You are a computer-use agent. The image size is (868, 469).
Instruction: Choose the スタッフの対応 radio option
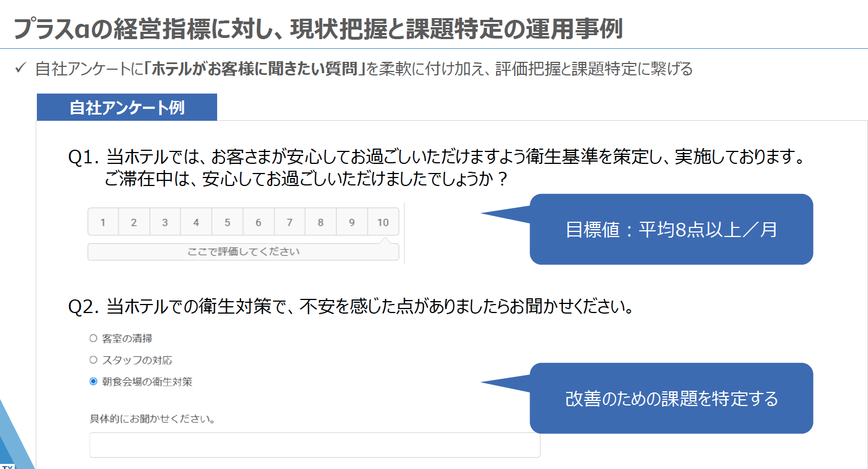(x=94, y=360)
